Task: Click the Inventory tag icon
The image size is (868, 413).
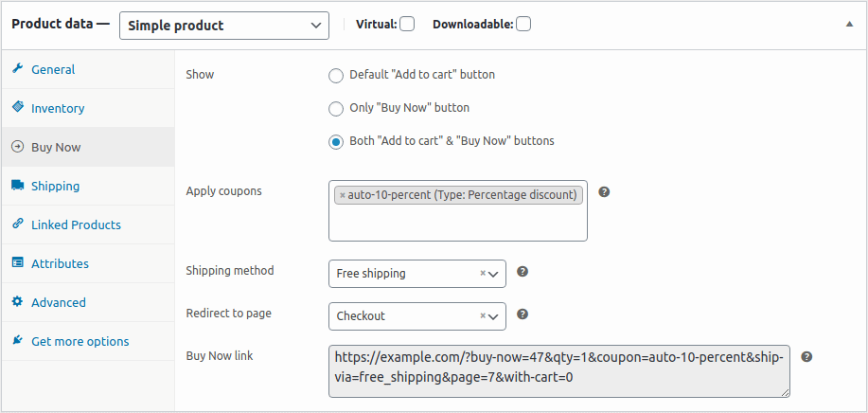Action: [x=18, y=107]
